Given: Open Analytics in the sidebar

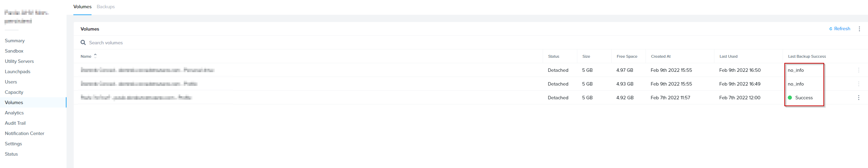Looking at the screenshot, I should coord(14,113).
